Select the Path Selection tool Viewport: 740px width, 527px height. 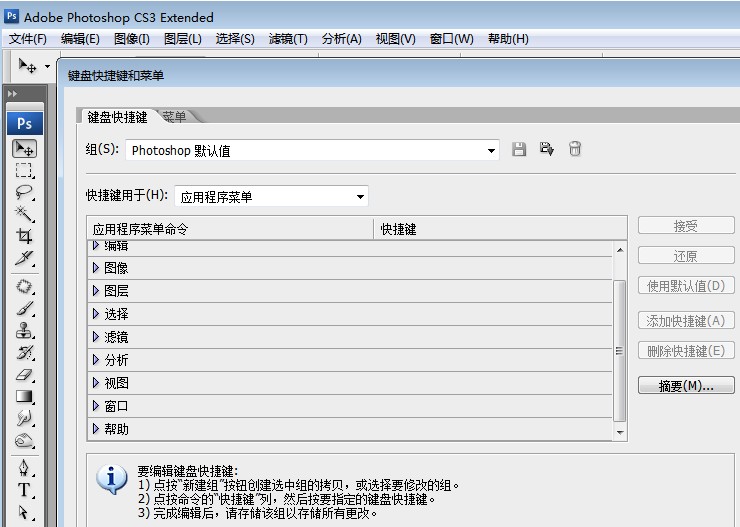[x=25, y=512]
